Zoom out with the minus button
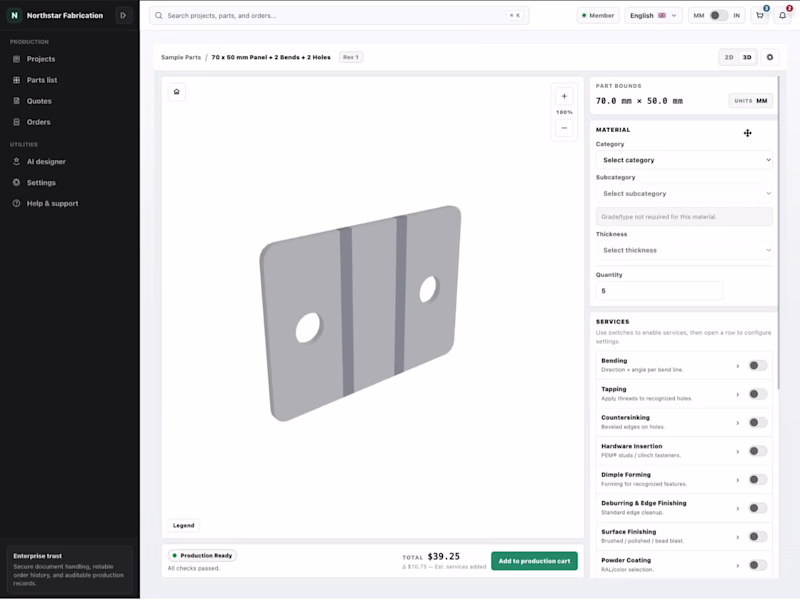The image size is (800, 600). click(x=564, y=128)
